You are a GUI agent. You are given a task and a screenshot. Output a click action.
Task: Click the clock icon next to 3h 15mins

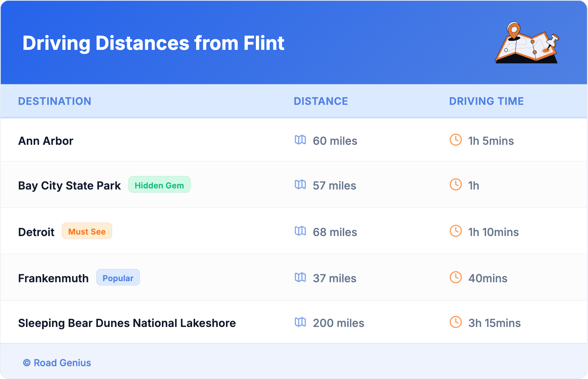click(x=456, y=322)
